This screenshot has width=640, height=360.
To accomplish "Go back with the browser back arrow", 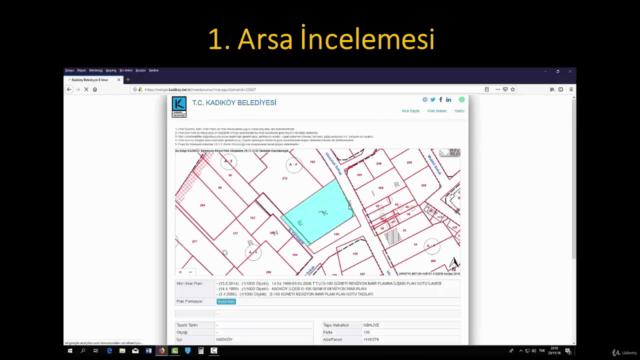I will [x=69, y=89].
